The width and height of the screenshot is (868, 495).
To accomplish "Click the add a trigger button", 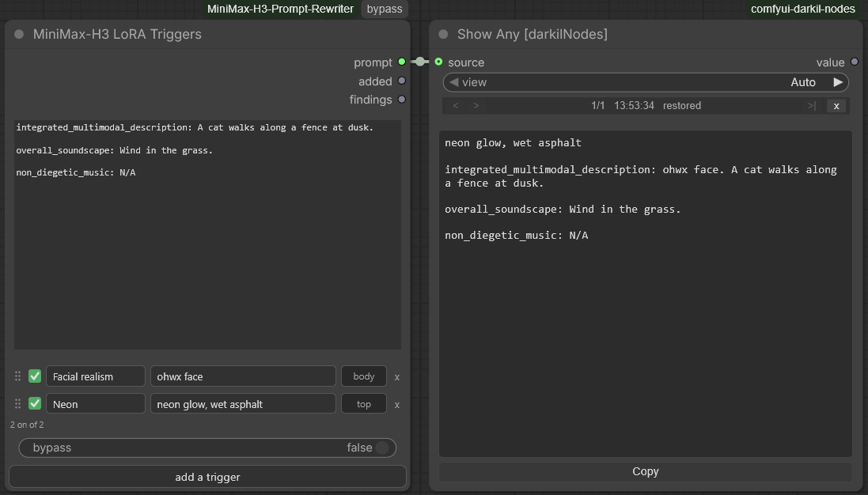I will tap(207, 477).
